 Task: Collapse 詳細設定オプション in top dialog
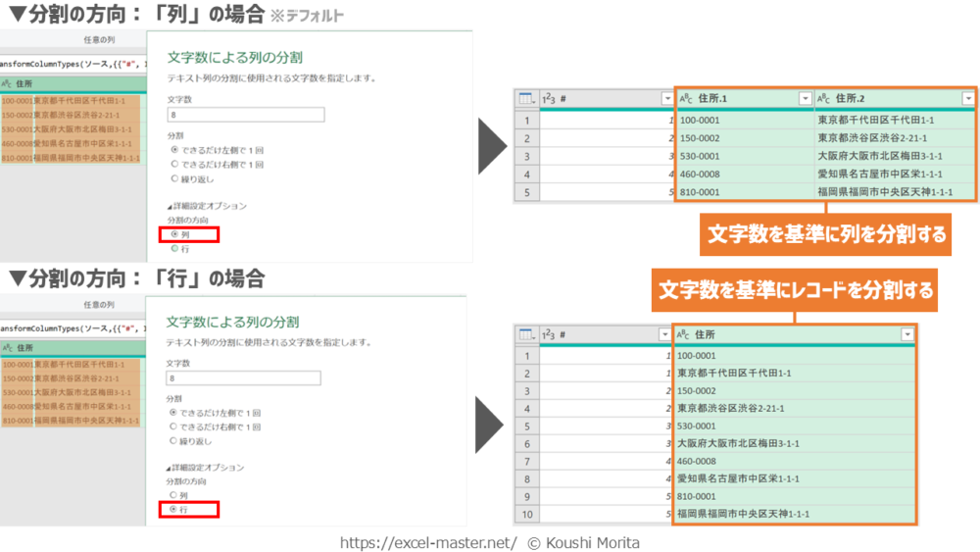click(170, 206)
